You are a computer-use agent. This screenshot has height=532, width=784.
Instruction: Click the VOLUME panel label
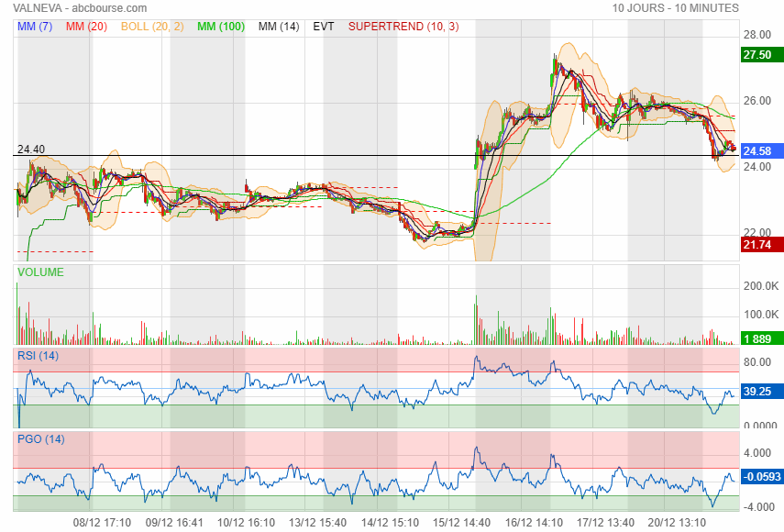coord(40,272)
